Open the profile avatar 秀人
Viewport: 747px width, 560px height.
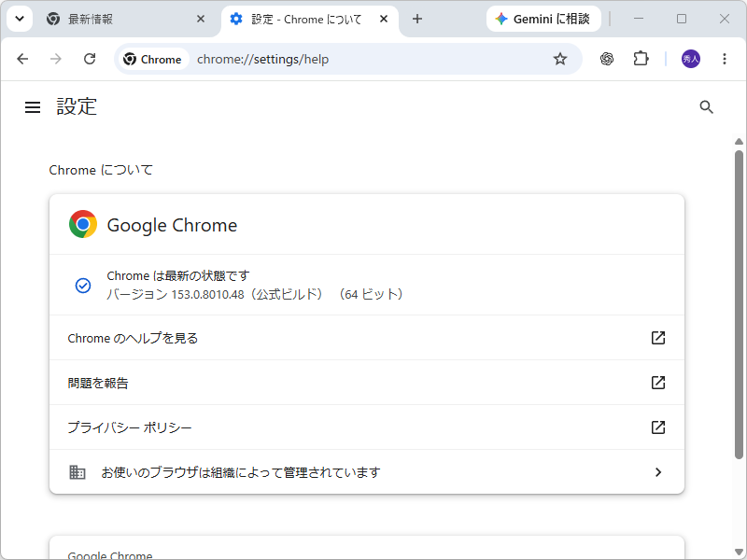(x=691, y=59)
